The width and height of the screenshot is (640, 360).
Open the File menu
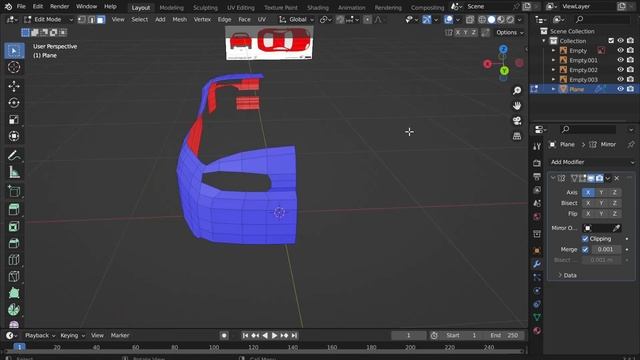coord(21,7)
